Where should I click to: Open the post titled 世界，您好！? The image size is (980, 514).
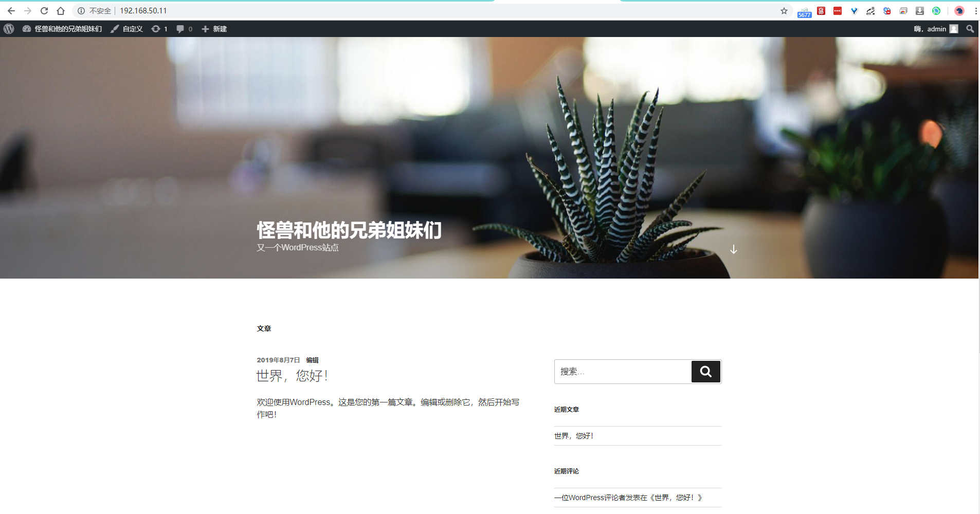[x=292, y=376]
